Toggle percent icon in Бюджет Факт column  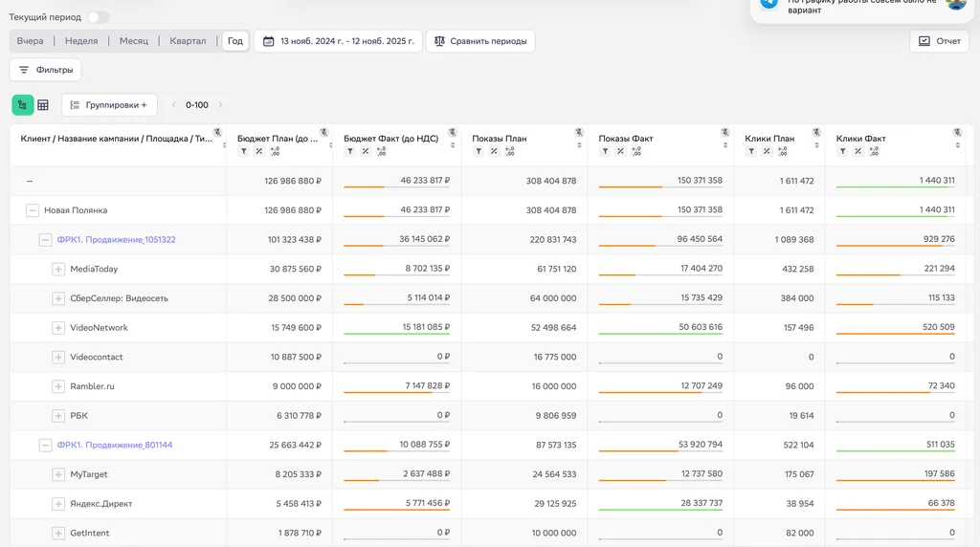point(365,152)
